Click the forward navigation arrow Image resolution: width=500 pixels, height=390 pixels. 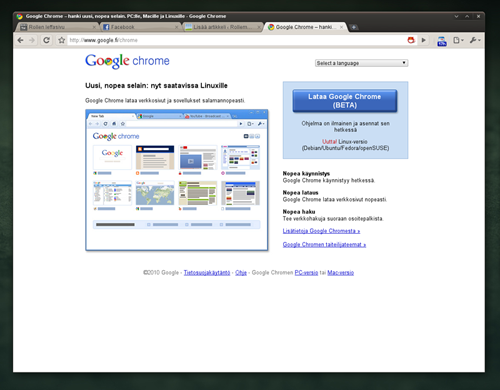point(32,40)
